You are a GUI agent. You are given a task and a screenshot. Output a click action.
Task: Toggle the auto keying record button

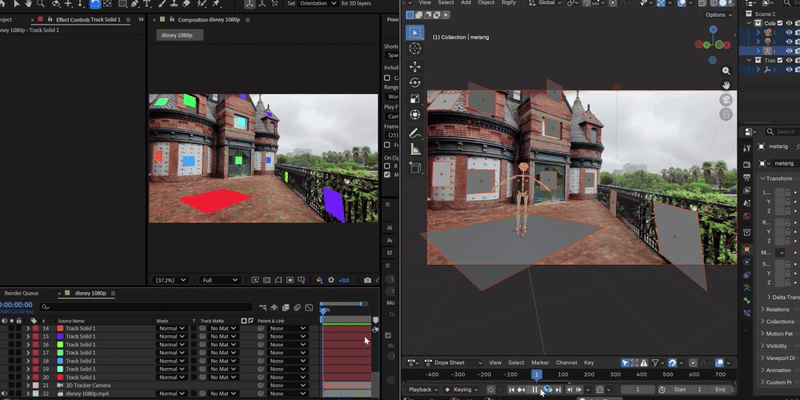pyautogui.click(x=490, y=389)
